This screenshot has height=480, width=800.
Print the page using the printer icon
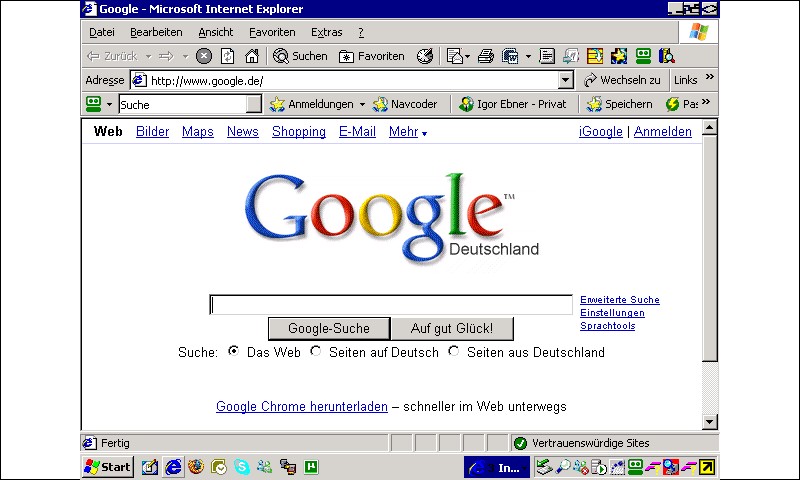pos(486,56)
